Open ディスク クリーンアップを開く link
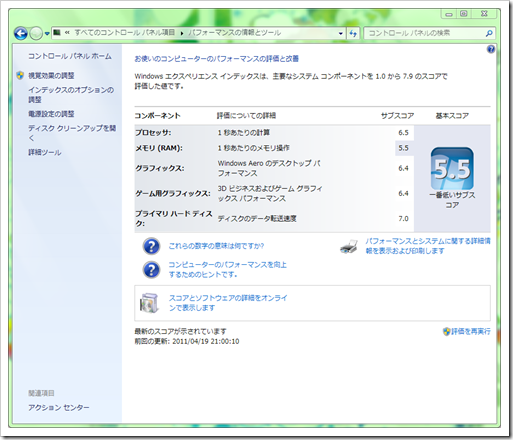 point(72,133)
